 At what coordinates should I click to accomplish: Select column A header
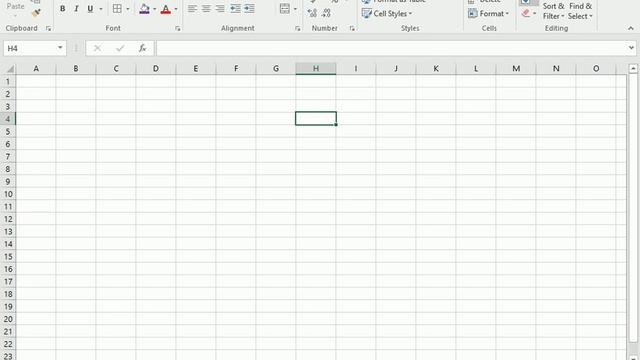click(x=36, y=69)
